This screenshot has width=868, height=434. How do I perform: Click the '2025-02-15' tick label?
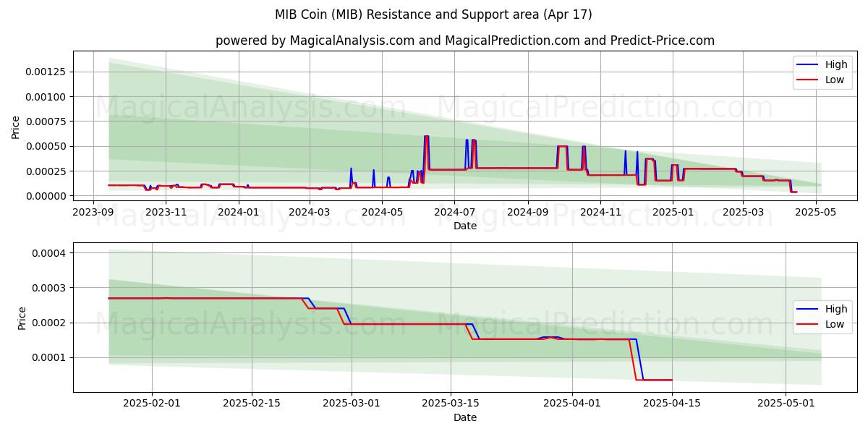[252, 403]
